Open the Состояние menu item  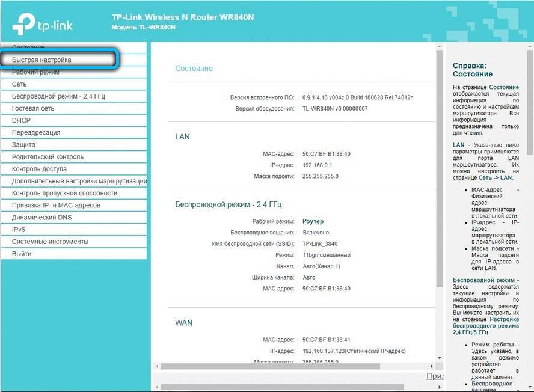tap(28, 47)
